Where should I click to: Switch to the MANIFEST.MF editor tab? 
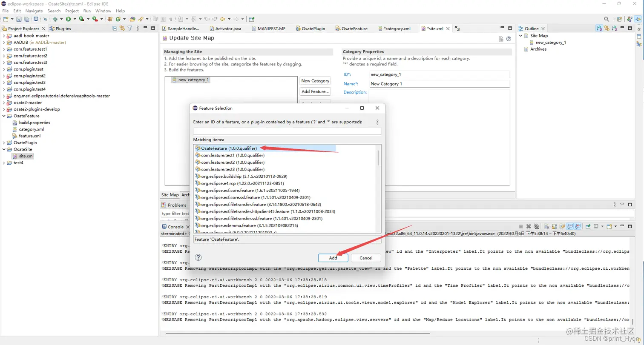pyautogui.click(x=268, y=29)
